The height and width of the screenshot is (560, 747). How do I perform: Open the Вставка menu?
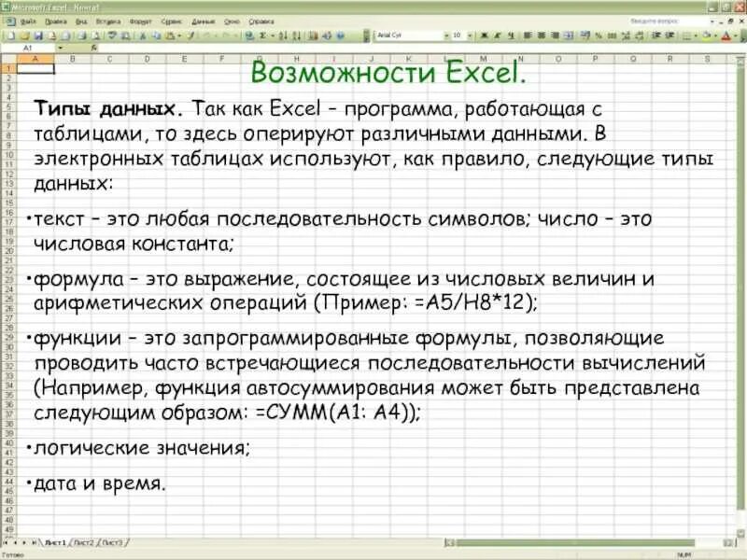coord(108,21)
